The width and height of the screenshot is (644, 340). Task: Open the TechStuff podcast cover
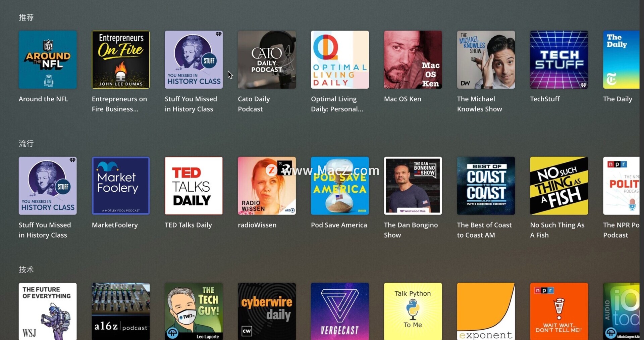pos(559,60)
